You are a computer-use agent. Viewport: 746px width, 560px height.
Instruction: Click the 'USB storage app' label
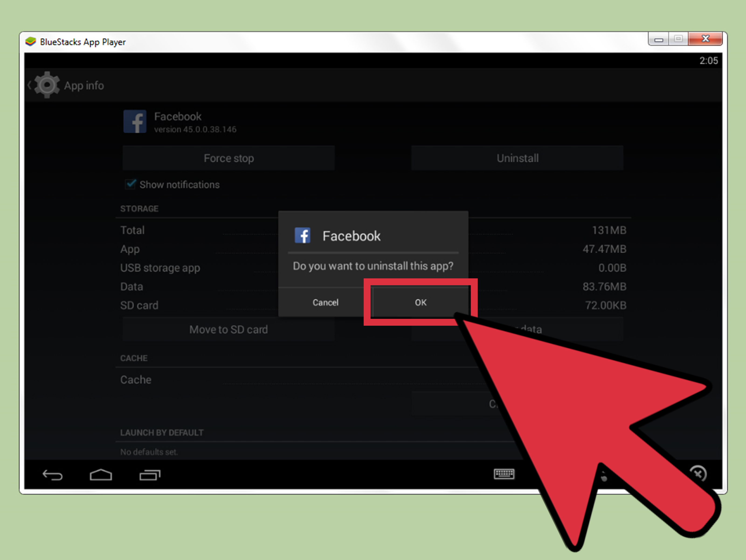[160, 268]
